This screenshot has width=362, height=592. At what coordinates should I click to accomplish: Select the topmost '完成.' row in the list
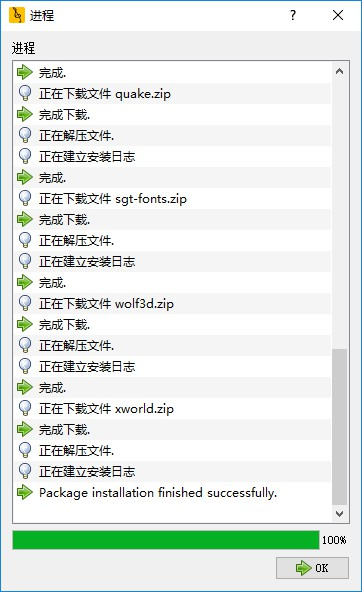click(x=173, y=72)
